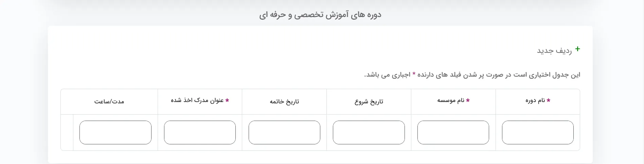644x164 pixels.
Task: Select the تاریخ شروع column header
Action: [369, 102]
